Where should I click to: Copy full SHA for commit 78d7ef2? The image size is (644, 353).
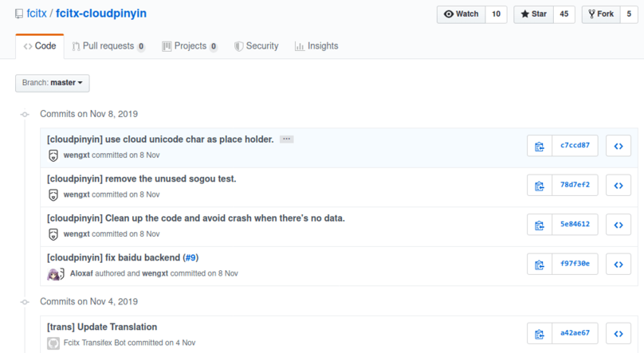coord(540,185)
